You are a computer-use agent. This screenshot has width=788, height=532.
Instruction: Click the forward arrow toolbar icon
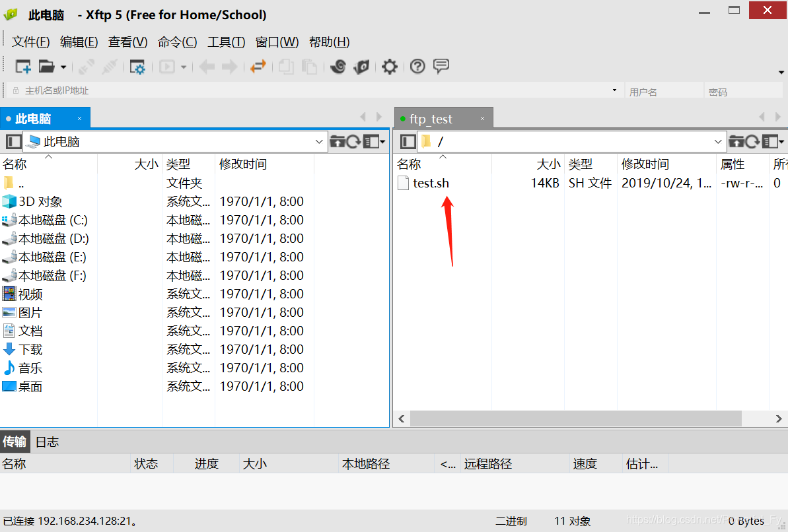(x=230, y=66)
